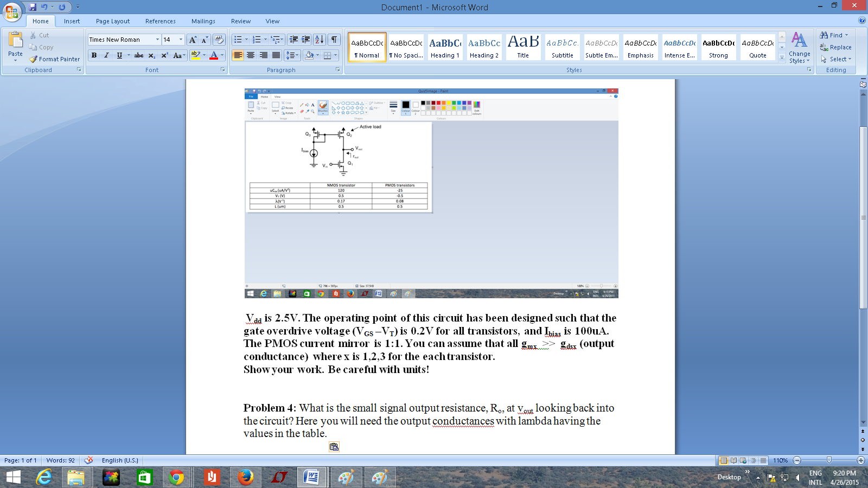Screen dimensions: 868x488
Task: Save the document with the floppy disk icon
Action: point(33,7)
